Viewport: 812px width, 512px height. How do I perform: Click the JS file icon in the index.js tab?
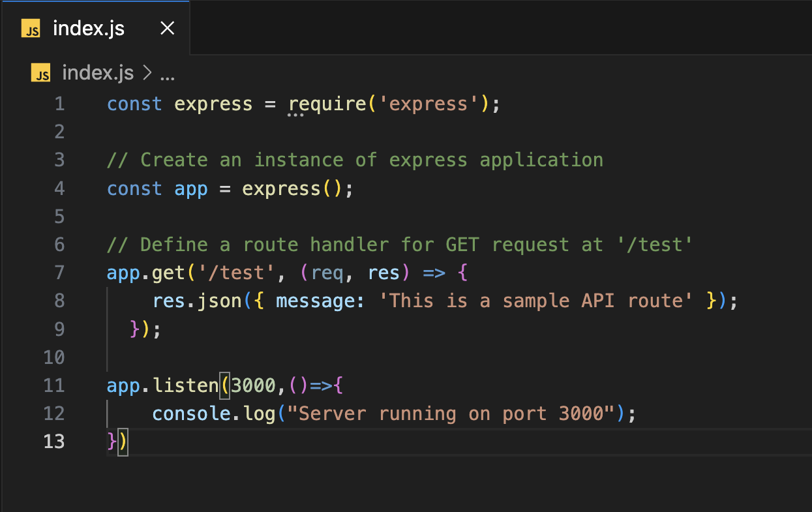coord(31,29)
